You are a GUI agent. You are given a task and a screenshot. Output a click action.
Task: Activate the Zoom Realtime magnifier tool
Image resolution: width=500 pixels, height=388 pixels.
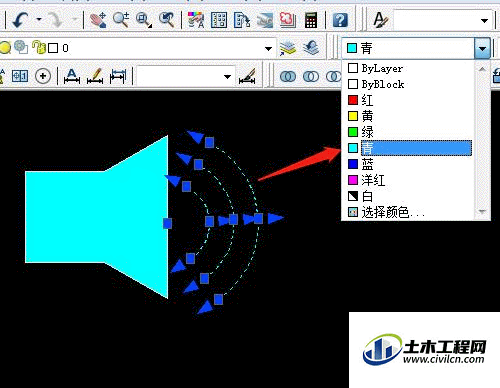(121, 20)
